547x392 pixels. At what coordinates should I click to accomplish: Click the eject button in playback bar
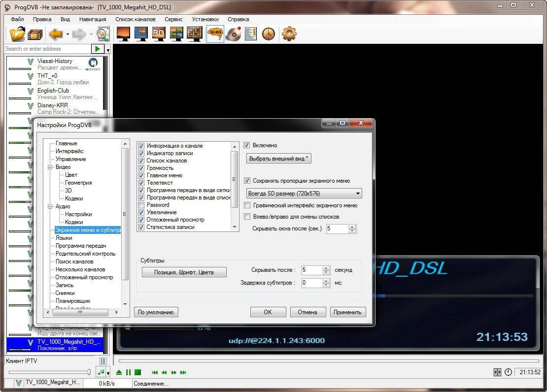119,372
